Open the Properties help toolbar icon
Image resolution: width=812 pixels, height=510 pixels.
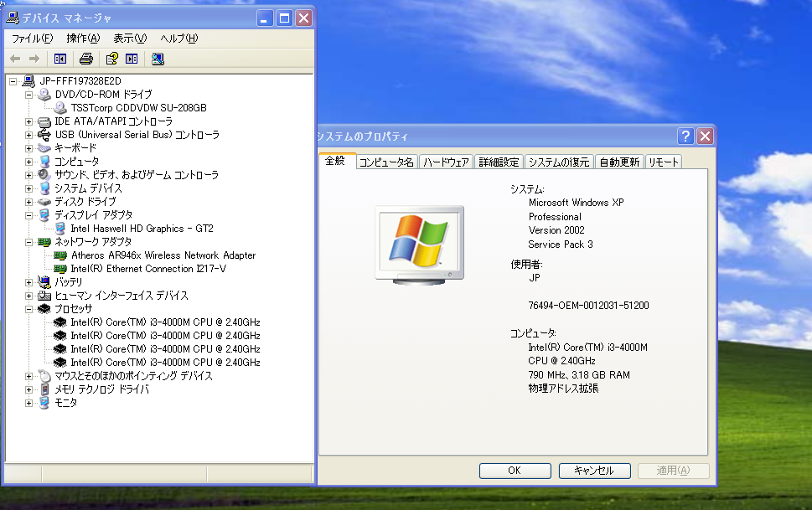tap(111, 59)
